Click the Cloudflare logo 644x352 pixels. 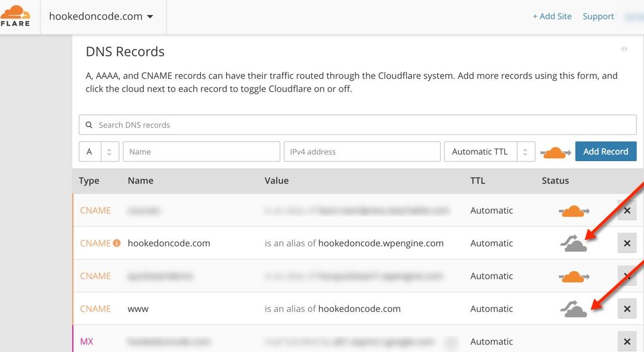click(15, 17)
